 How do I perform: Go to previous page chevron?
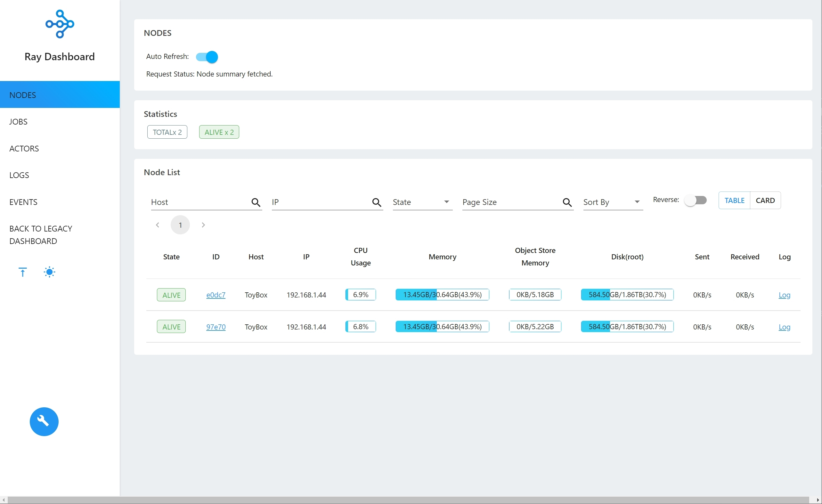pos(158,225)
